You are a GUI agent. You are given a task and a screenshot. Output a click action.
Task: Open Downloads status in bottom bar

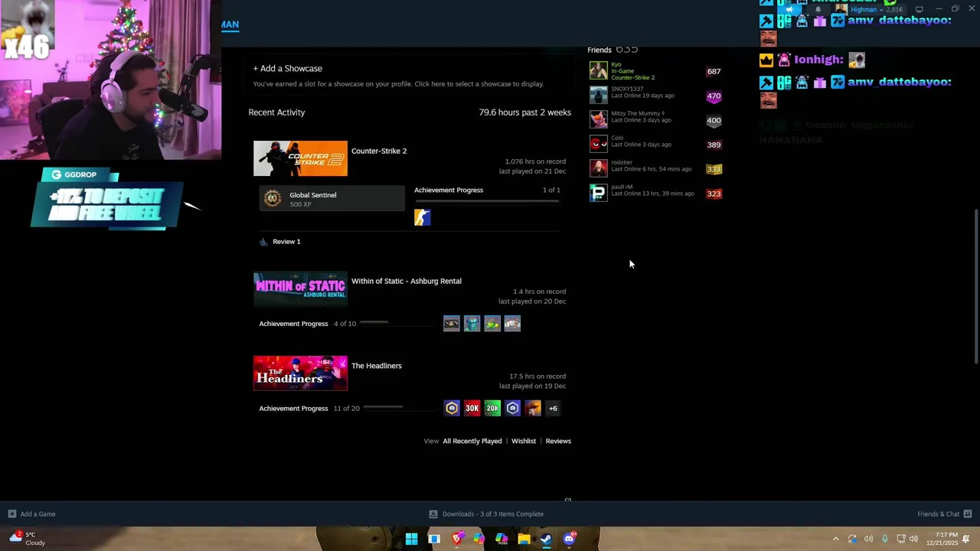pyautogui.click(x=486, y=514)
